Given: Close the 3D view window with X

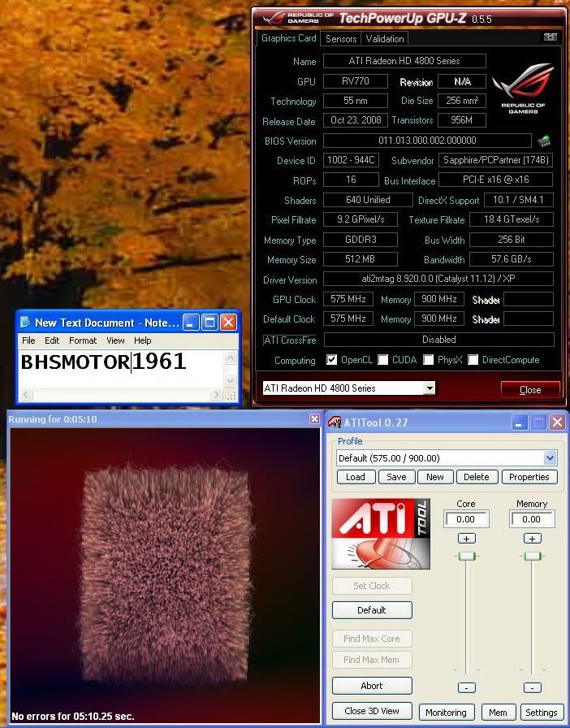Looking at the screenshot, I should click(x=314, y=418).
